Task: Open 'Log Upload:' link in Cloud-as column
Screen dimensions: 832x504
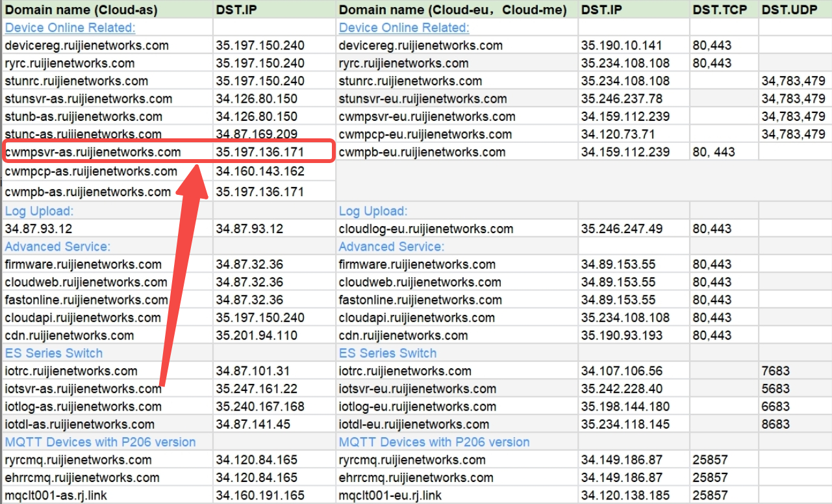Action: point(39,211)
